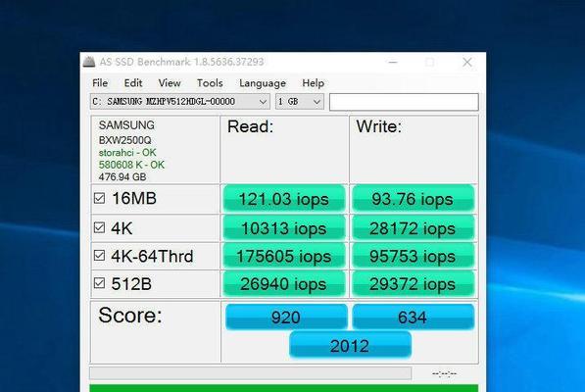Toggle the 4K test checkbox
Image resolution: width=585 pixels, height=392 pixels.
(99, 227)
